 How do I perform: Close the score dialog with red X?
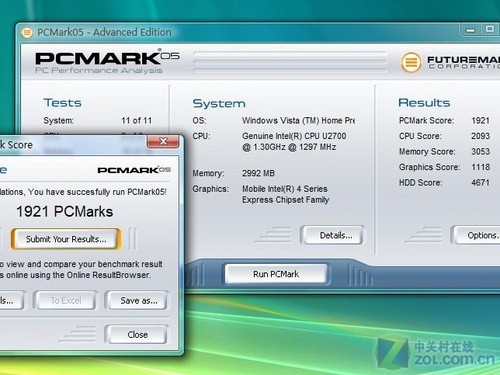(x=163, y=141)
